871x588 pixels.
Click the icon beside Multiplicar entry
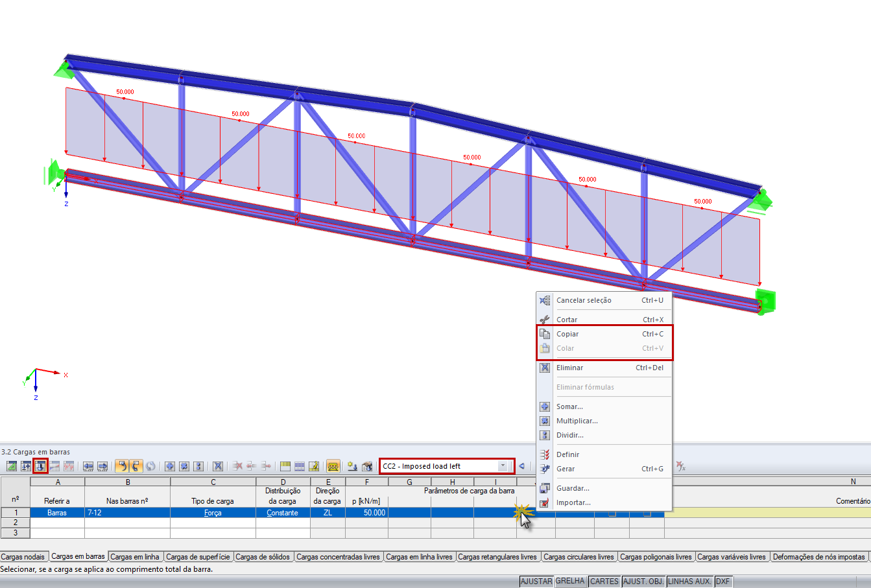tap(545, 421)
